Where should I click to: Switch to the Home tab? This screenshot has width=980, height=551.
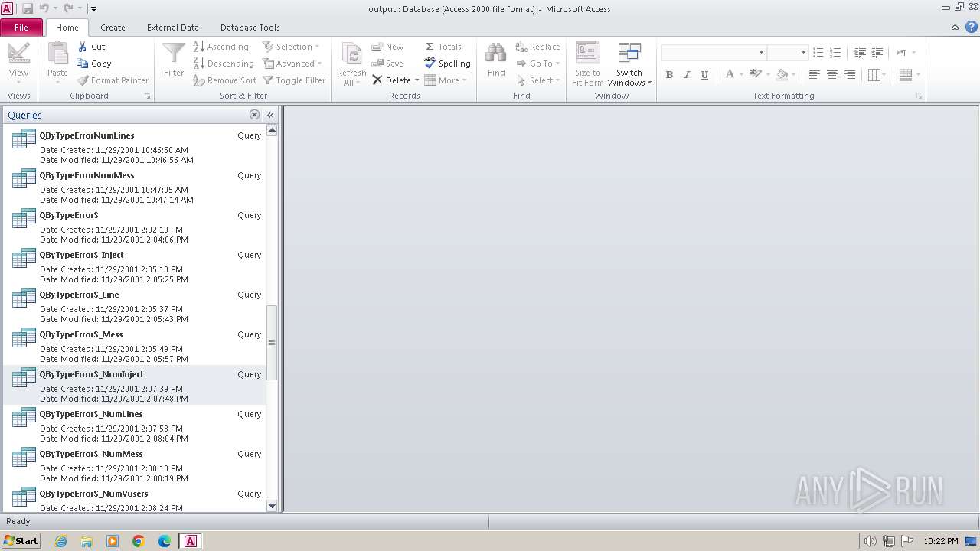click(x=67, y=28)
